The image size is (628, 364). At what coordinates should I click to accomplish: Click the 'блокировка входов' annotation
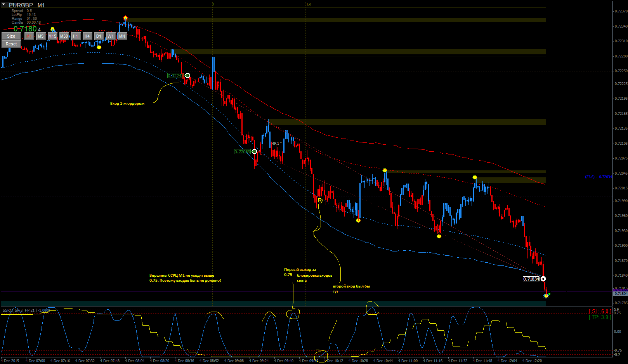tap(314, 276)
